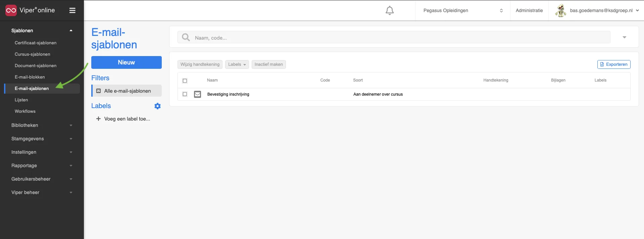Click the document icon on the Exporteren button

click(602, 64)
